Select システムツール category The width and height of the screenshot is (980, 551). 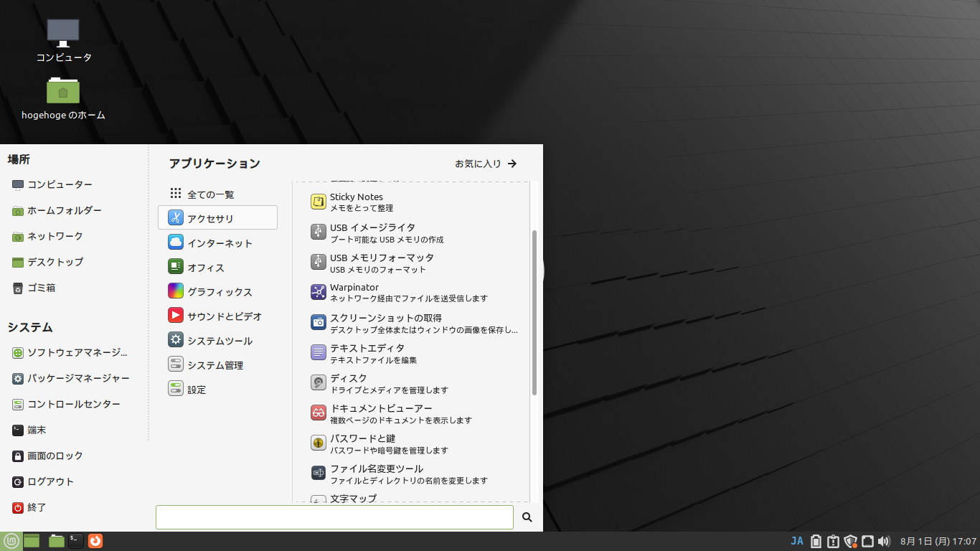[217, 340]
